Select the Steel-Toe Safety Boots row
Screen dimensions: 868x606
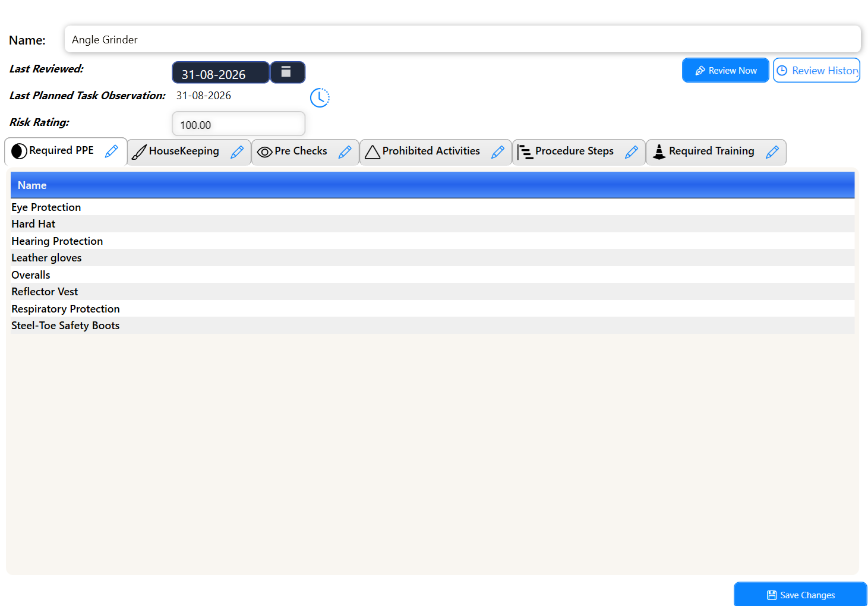pos(433,326)
